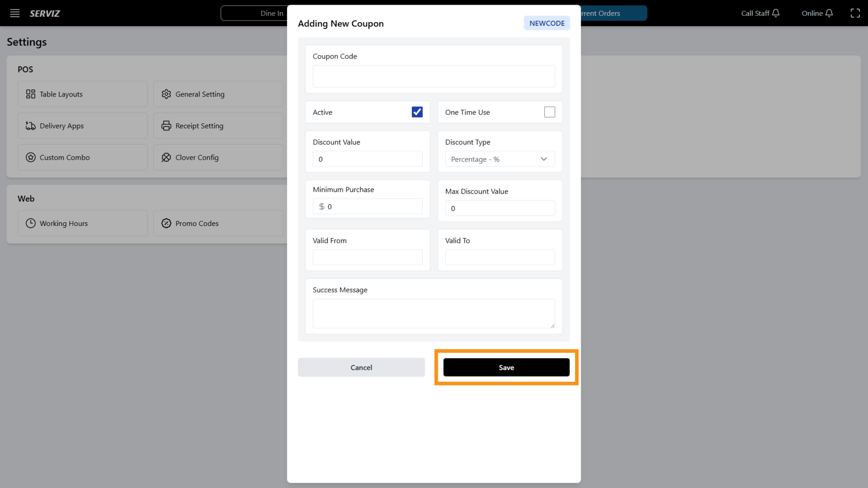Click the Table Layouts grid icon
This screenshot has height=488, width=868.
[30, 94]
